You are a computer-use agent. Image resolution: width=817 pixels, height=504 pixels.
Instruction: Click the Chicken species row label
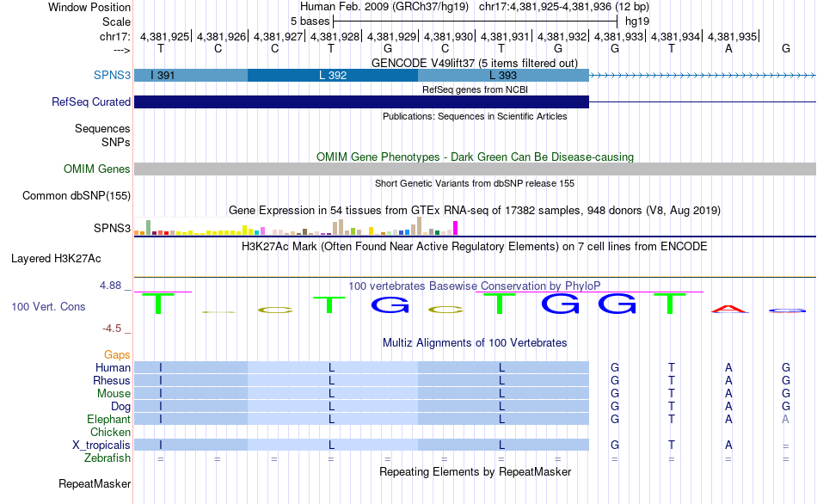coord(110,432)
